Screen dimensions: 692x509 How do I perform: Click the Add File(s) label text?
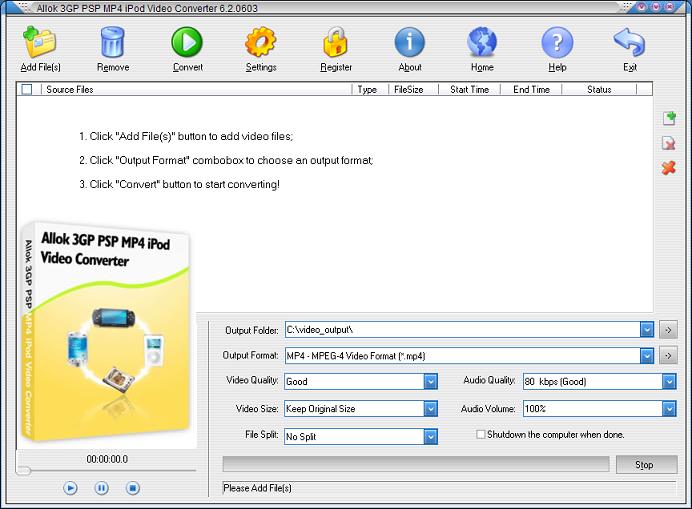[x=40, y=67]
